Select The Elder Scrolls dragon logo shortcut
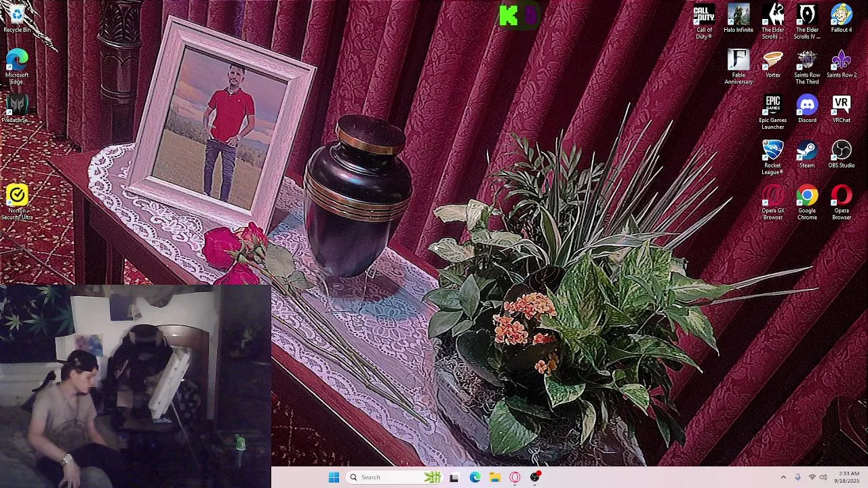The height and width of the screenshot is (488, 868). [773, 21]
